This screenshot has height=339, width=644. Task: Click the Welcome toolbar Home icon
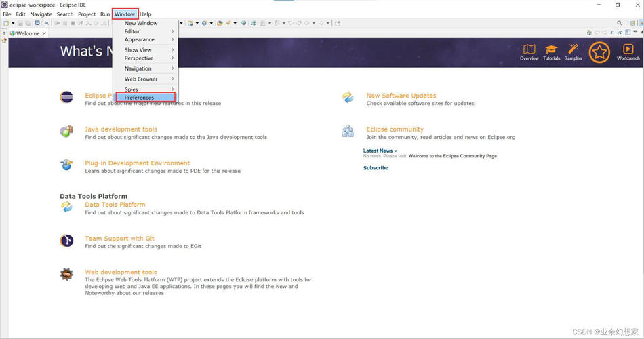589,33
